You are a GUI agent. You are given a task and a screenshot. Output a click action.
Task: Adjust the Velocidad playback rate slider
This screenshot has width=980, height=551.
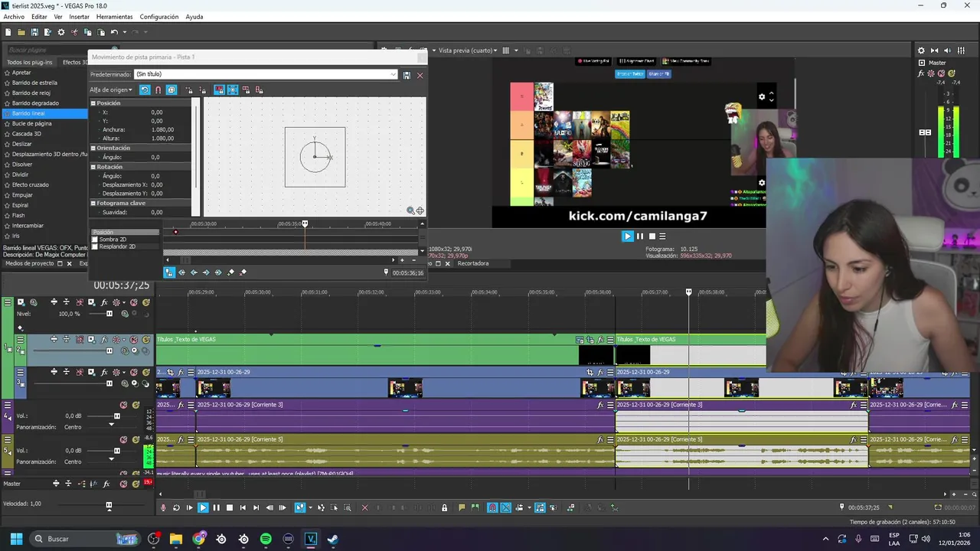tap(109, 505)
